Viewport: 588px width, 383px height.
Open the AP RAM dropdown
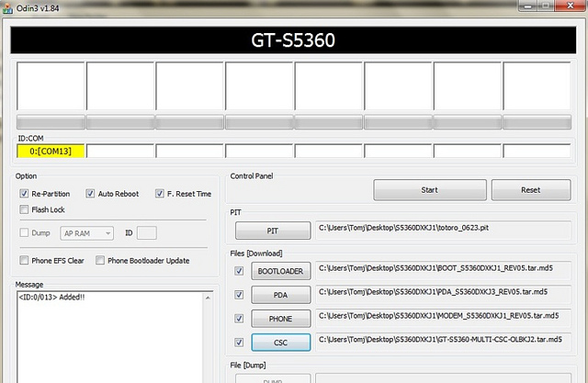(x=86, y=233)
